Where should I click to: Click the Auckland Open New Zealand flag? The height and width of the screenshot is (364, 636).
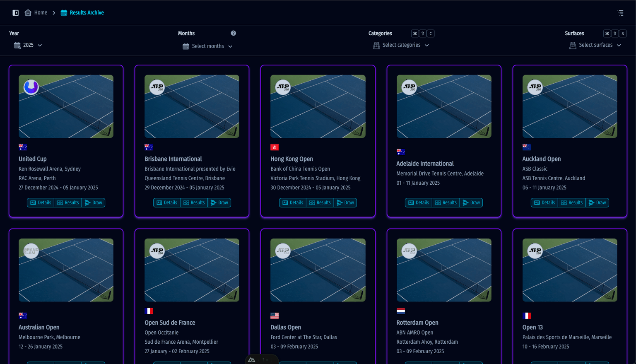[x=527, y=147]
